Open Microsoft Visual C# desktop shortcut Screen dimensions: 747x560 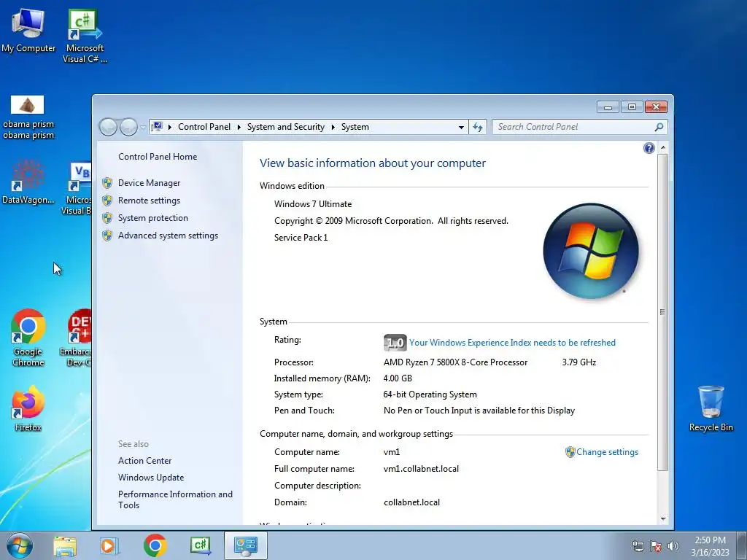pos(85,35)
